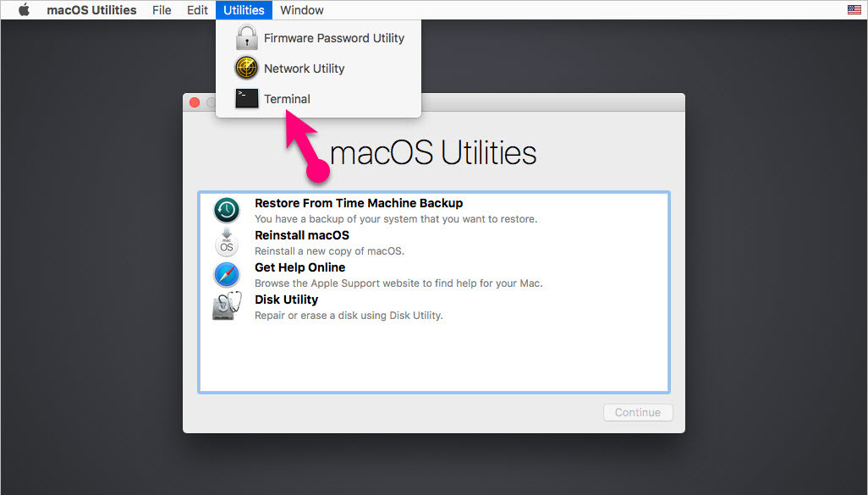Open the macOS Utilities application menu

[91, 10]
